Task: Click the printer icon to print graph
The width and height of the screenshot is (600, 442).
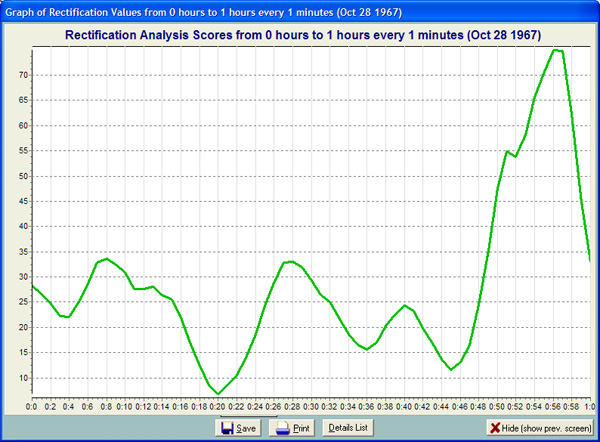Action: [283, 428]
